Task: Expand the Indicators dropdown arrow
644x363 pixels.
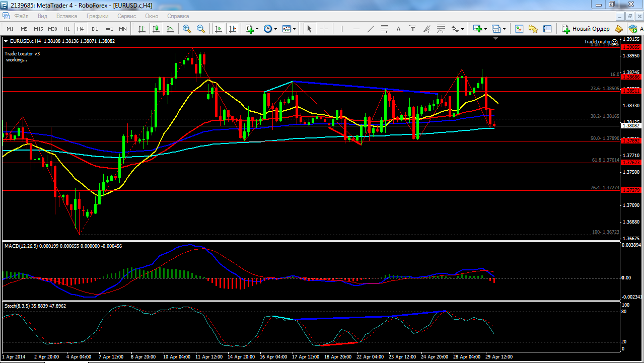Action: tap(257, 29)
